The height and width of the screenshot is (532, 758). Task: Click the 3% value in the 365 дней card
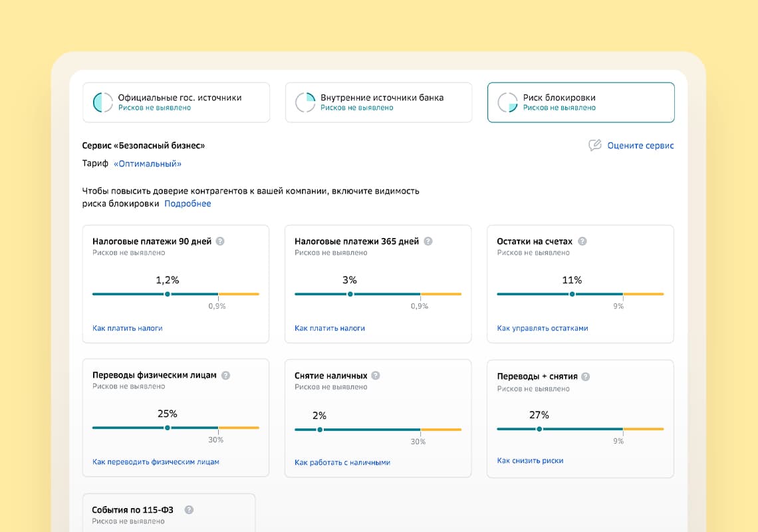(350, 280)
